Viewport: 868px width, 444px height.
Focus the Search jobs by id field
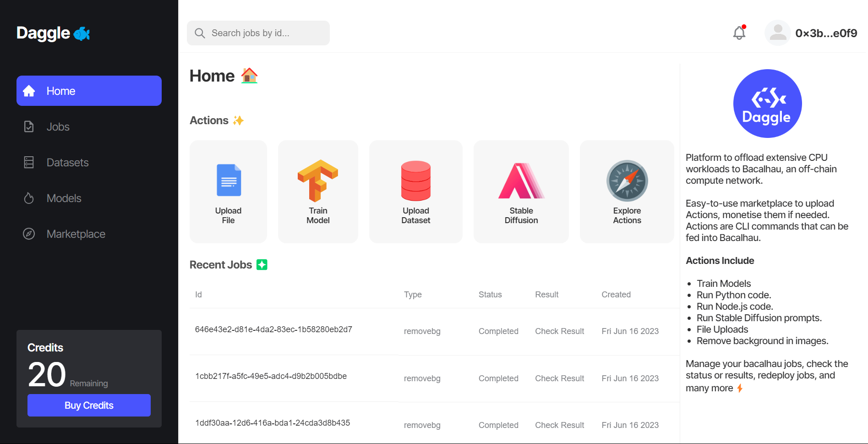click(258, 33)
